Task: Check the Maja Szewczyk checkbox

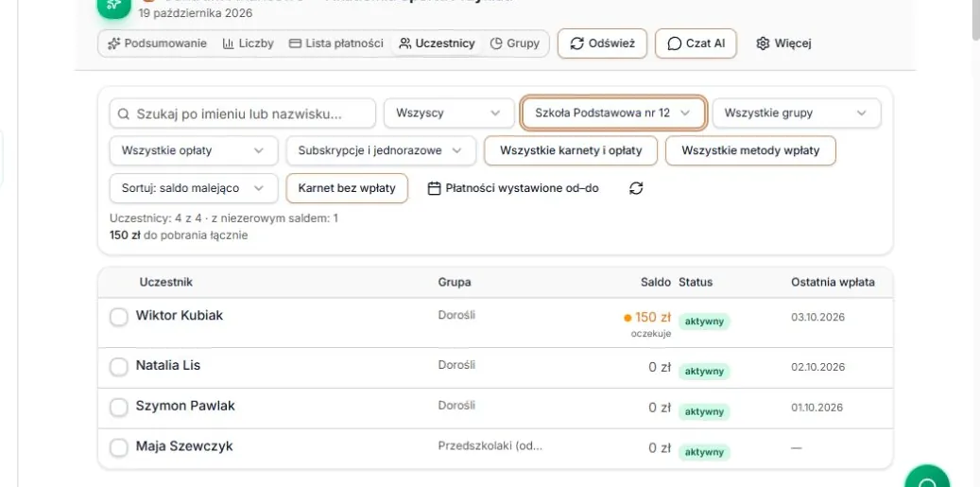Action: pyautogui.click(x=119, y=448)
